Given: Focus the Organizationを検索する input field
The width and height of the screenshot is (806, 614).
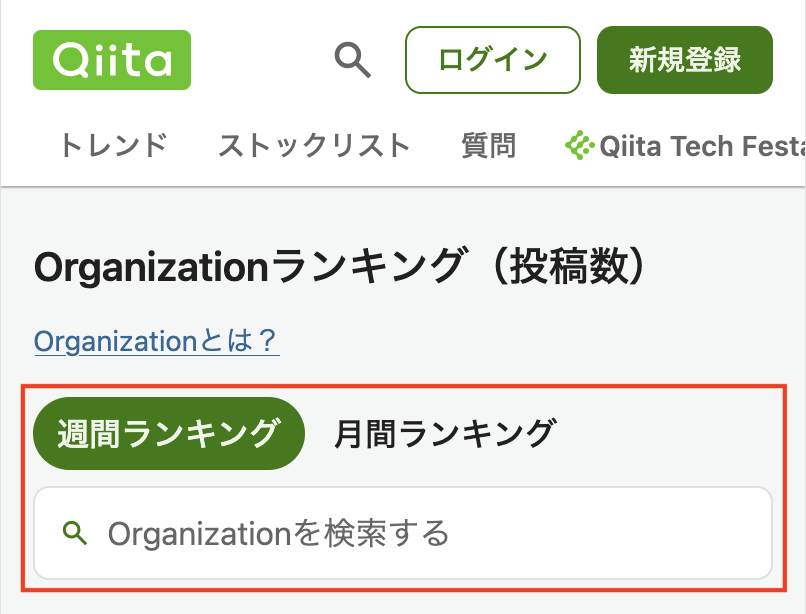Looking at the screenshot, I should tap(403, 533).
